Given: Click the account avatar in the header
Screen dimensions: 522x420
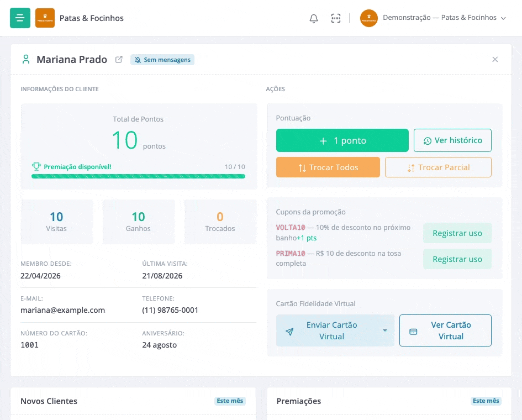Looking at the screenshot, I should tap(369, 18).
